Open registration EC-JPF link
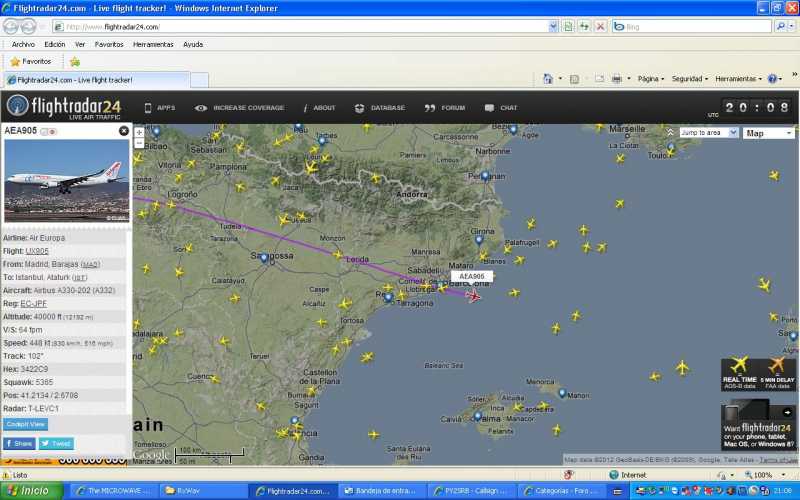Image resolution: width=800 pixels, height=500 pixels. [33, 304]
